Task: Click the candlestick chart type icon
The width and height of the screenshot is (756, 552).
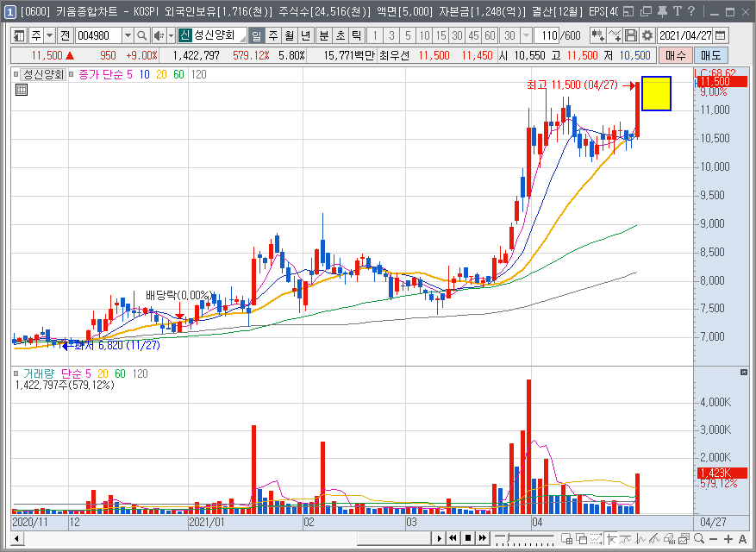Action: coord(598,35)
